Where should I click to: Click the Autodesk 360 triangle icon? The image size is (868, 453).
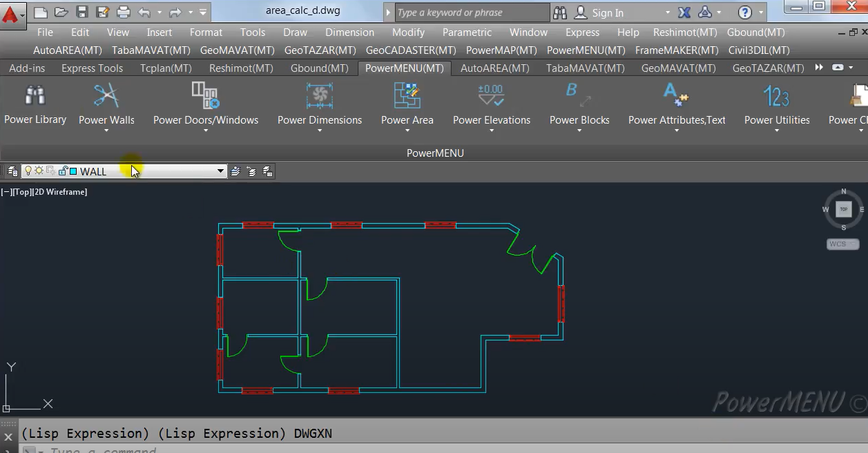pos(706,12)
